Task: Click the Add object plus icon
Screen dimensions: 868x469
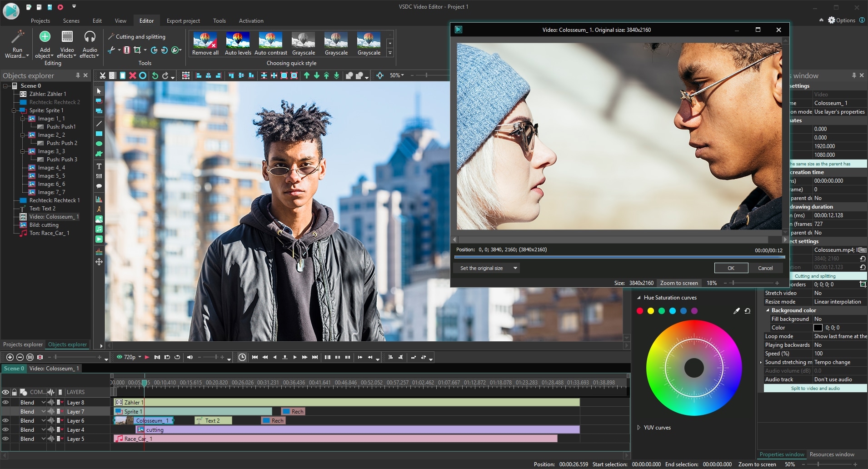Action: click(45, 37)
